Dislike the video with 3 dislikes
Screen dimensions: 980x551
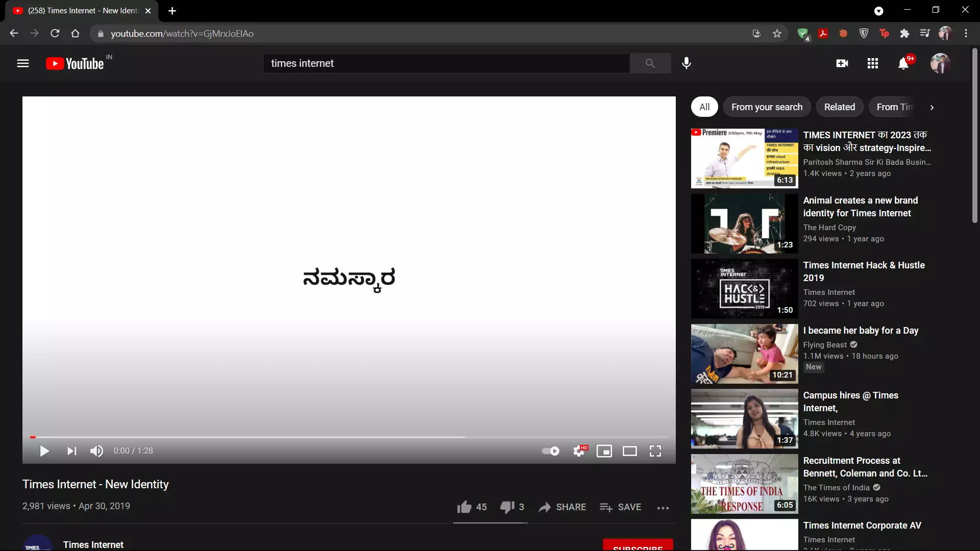pyautogui.click(x=512, y=507)
